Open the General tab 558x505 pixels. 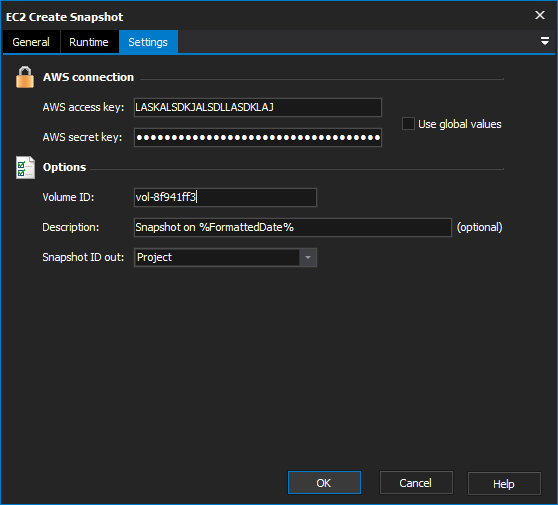pyautogui.click(x=31, y=42)
